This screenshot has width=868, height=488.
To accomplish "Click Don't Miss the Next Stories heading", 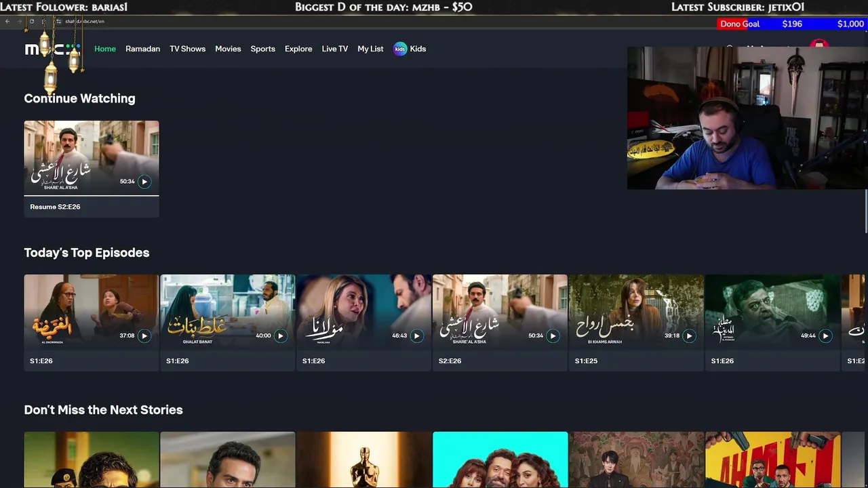I will (103, 409).
